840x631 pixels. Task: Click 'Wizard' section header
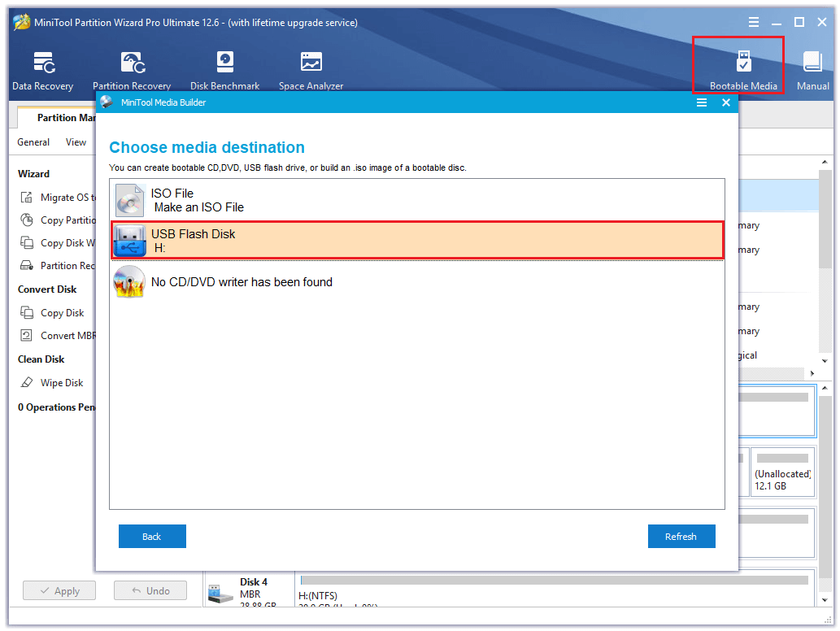34,173
